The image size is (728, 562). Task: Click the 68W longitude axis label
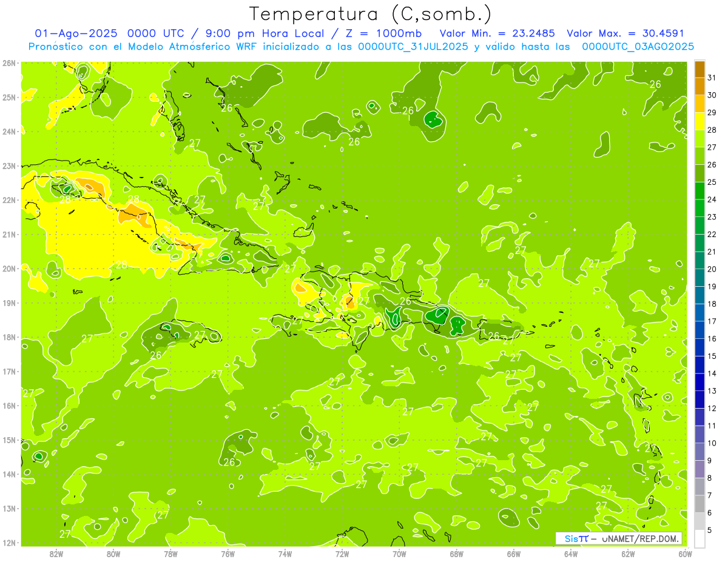point(457,553)
